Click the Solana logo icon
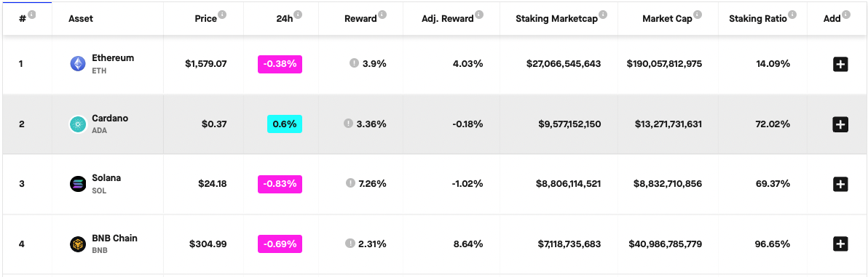Image resolution: width=868 pixels, height=277 pixels. 77,184
